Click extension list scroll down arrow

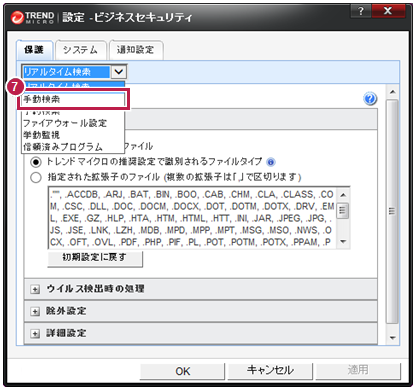pyautogui.click(x=343, y=242)
